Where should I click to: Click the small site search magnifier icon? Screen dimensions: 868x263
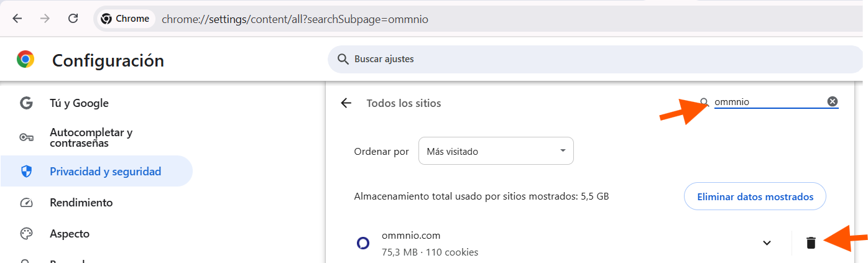coord(704,102)
